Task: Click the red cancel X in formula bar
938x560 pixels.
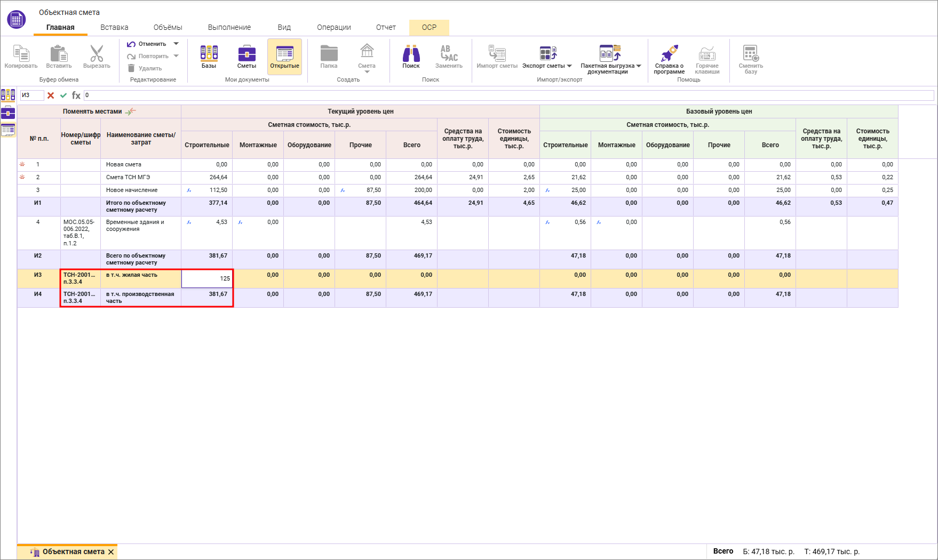Action: [51, 95]
